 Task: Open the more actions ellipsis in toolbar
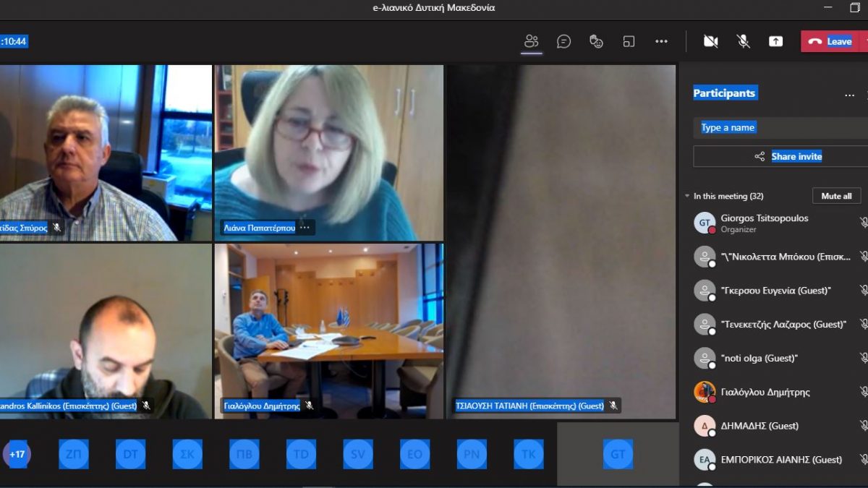(x=661, y=41)
